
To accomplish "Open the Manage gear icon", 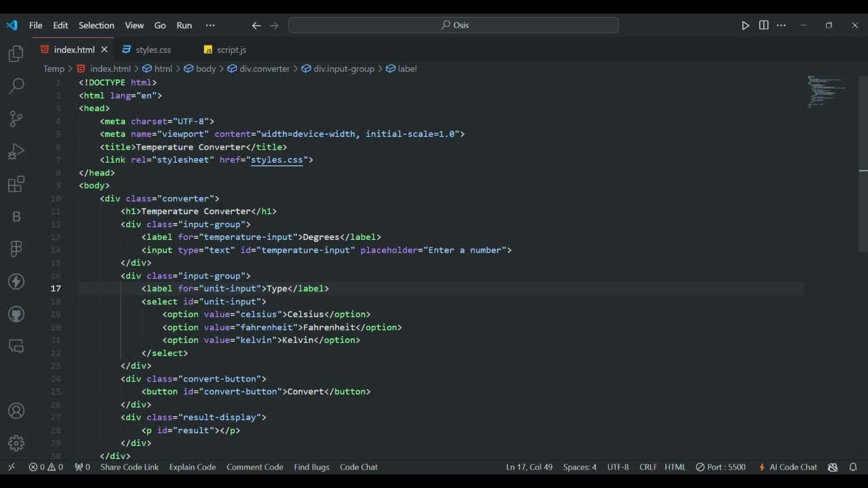I will [16, 443].
